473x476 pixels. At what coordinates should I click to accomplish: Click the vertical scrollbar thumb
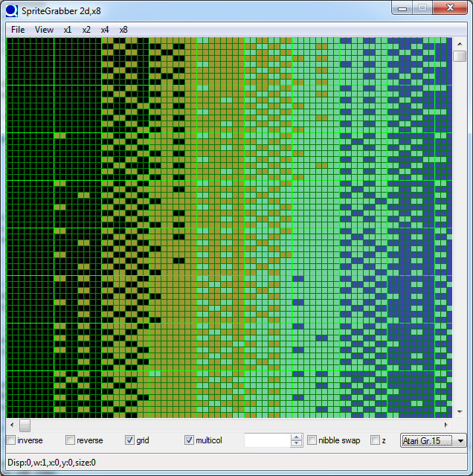pos(460,57)
